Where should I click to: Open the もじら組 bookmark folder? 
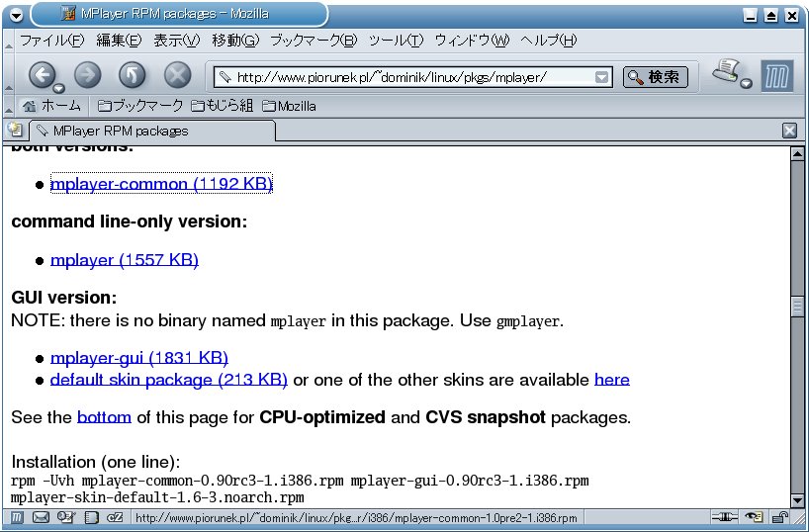coord(222,106)
